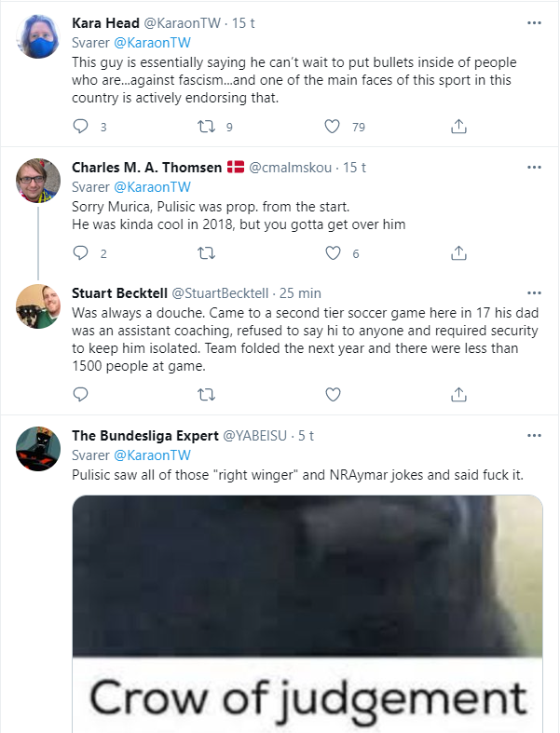Expand more options on Stuart Becktell's tweet
Screen dimensions: 560x733
[534, 292]
